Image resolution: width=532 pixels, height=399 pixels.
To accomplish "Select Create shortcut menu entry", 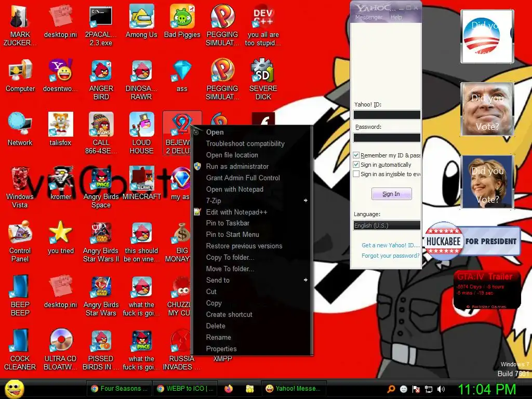I will 252,314.
